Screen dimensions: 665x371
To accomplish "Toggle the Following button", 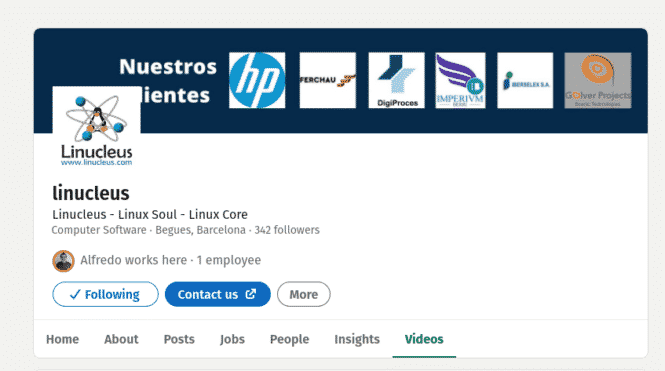I will (x=106, y=294).
